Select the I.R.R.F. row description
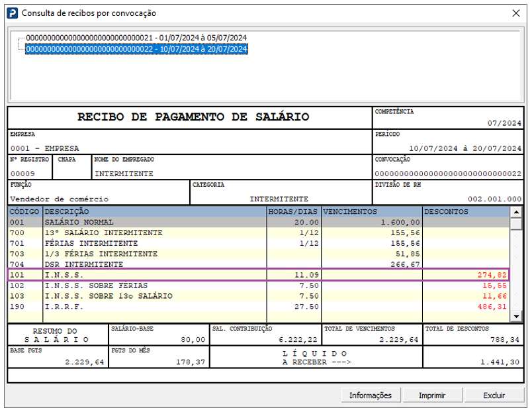 click(x=64, y=307)
